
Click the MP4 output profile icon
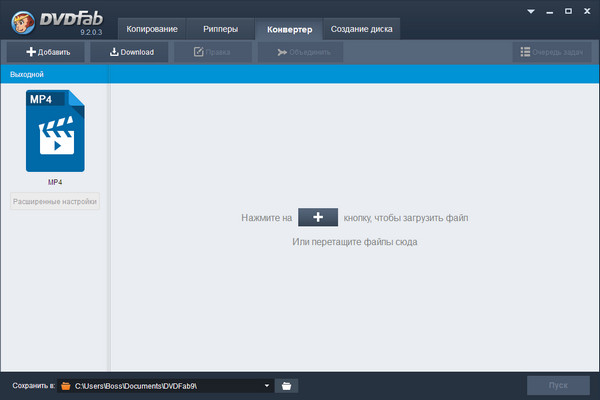coord(55,131)
